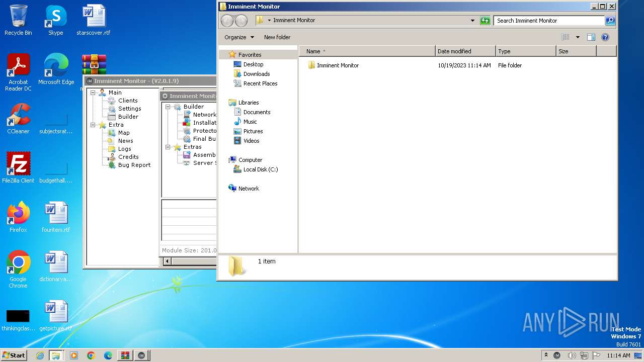
Task: Select Firefox desktop icon
Action: [18, 217]
